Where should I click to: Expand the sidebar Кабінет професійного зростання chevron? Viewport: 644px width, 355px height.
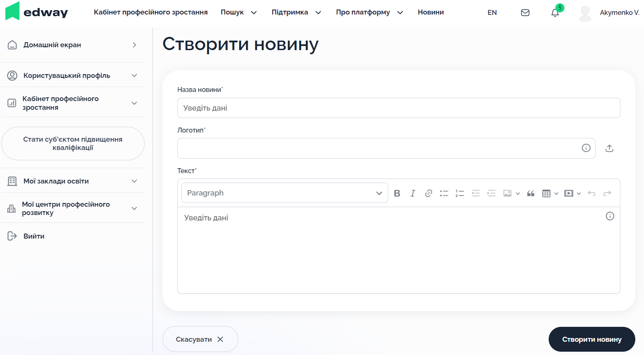[x=134, y=103]
